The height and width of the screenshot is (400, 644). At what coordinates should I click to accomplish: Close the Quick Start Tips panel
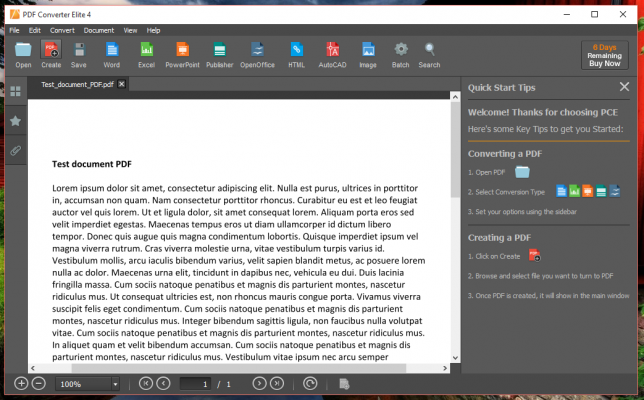point(625,87)
